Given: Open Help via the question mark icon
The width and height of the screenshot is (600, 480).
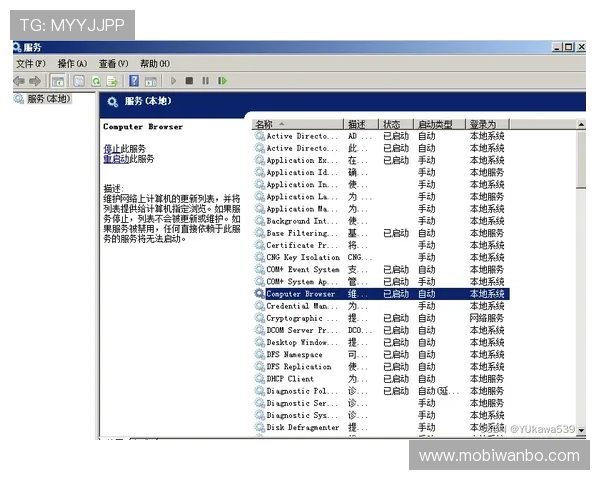Looking at the screenshot, I should [x=134, y=80].
